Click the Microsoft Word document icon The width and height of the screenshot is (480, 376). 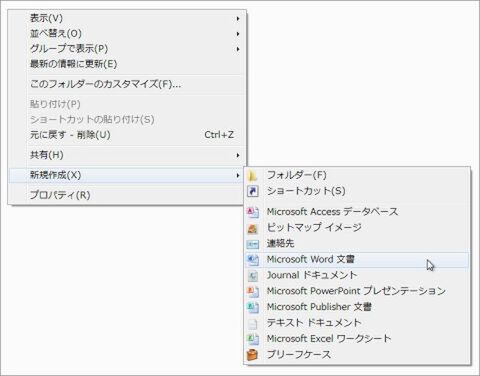(253, 260)
